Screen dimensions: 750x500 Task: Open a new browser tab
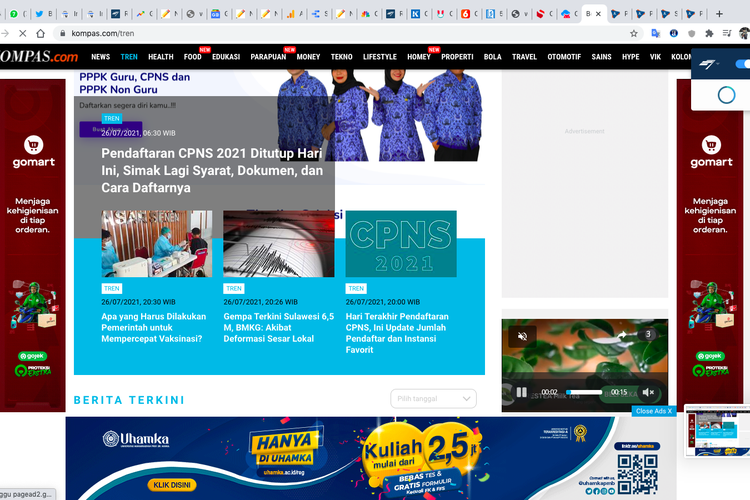click(x=718, y=14)
